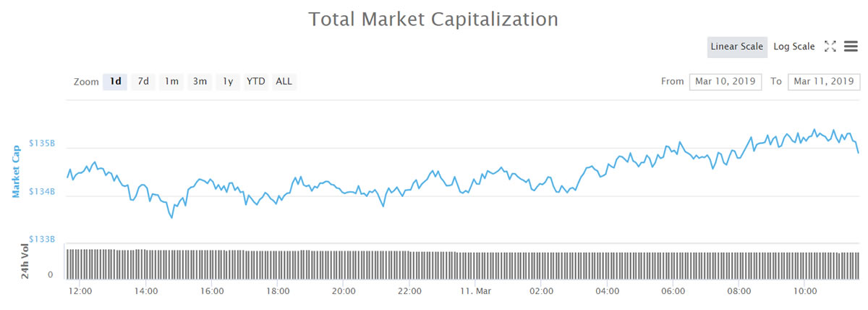Click the $135B gridline label
This screenshot has width=868, height=310.
click(42, 144)
